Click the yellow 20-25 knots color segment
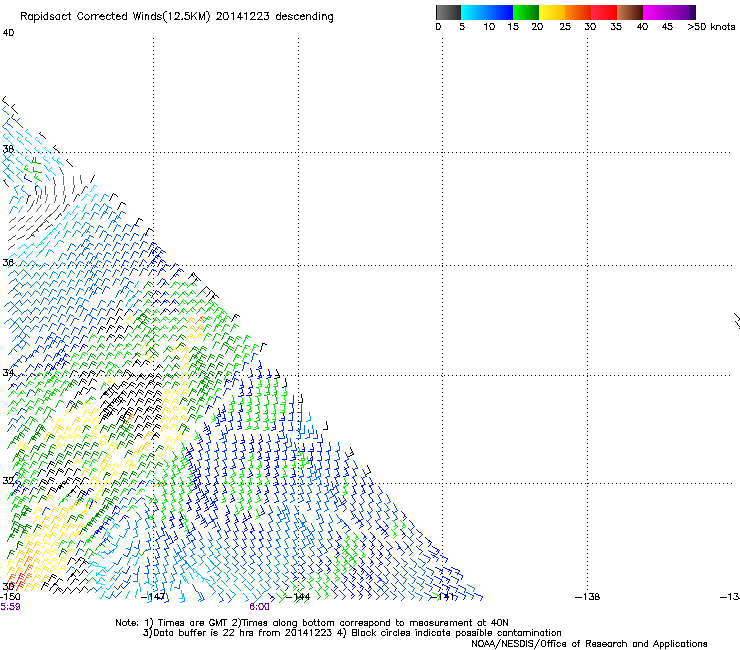This screenshot has width=740, height=650. [551, 12]
